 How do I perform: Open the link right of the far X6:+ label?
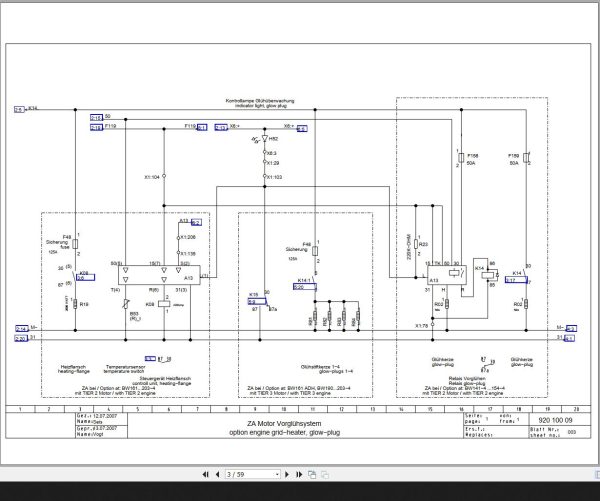click(x=302, y=129)
